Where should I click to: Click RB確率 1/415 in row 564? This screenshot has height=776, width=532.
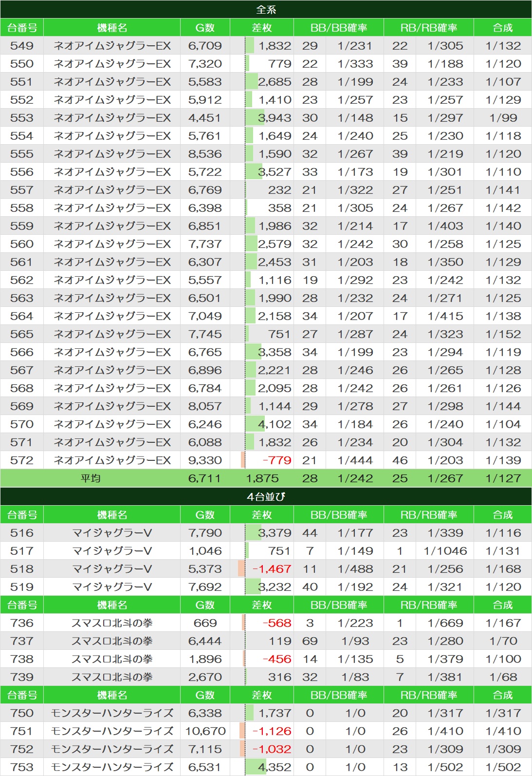[x=445, y=316]
